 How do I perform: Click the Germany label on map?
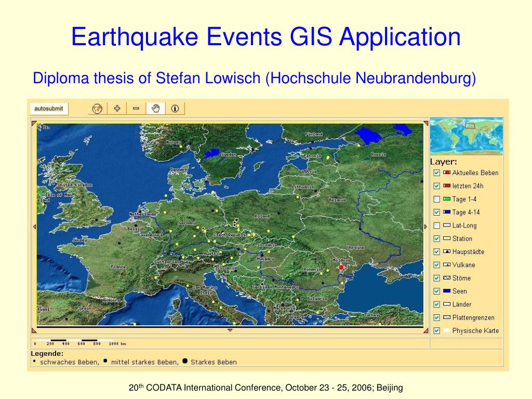[x=188, y=223]
